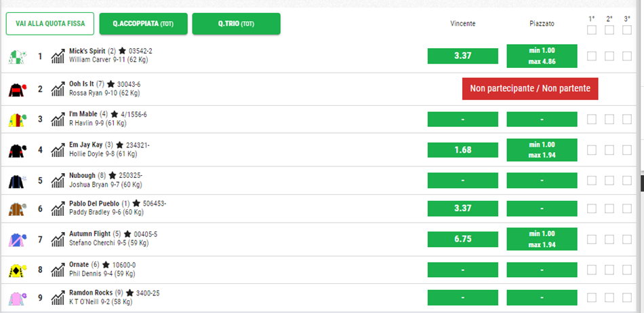
Task: Tick the 2° checkbox for Em Jay Kay
Action: point(609,149)
